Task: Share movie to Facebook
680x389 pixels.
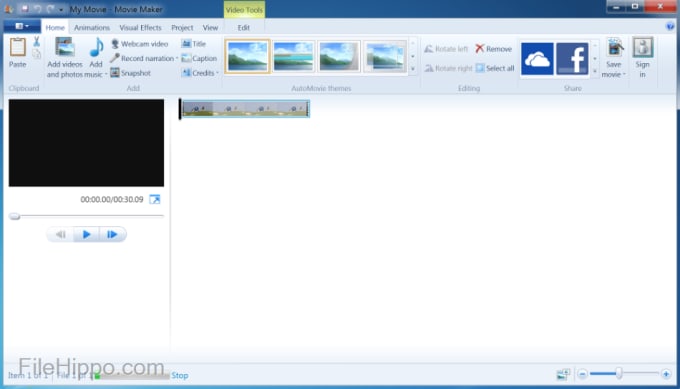Action: click(572, 59)
